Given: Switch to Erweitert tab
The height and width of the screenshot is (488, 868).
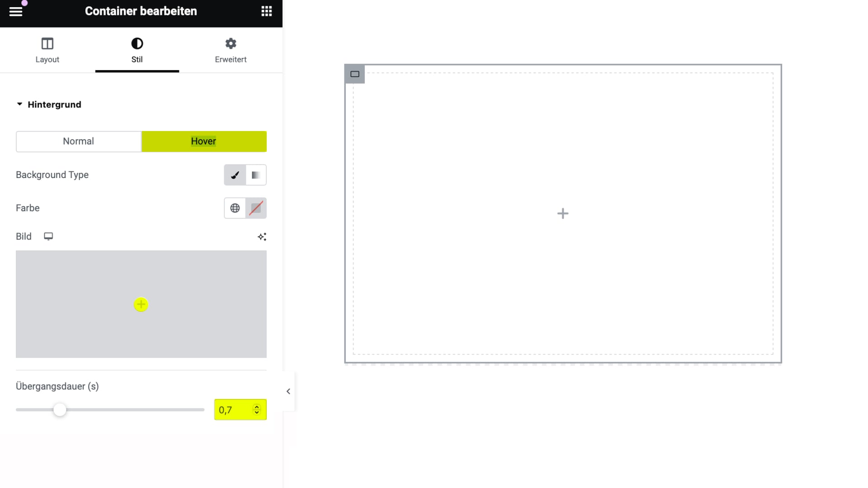Looking at the screenshot, I should click(231, 50).
